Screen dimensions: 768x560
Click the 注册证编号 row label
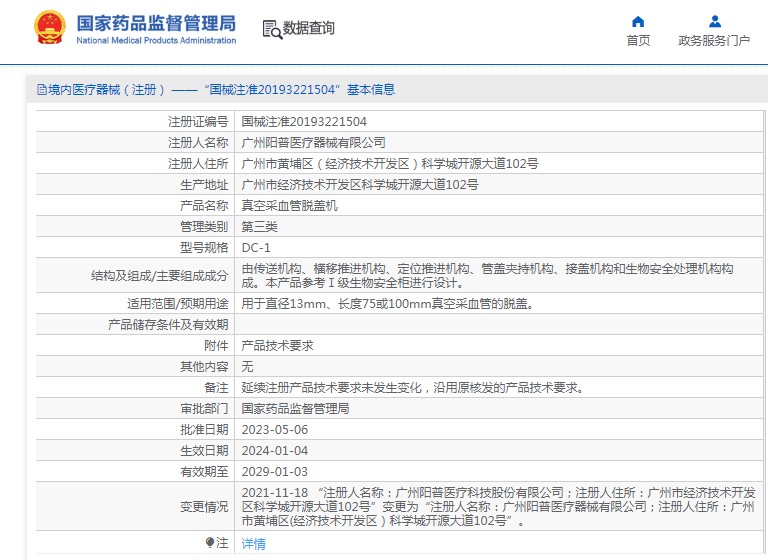198,122
